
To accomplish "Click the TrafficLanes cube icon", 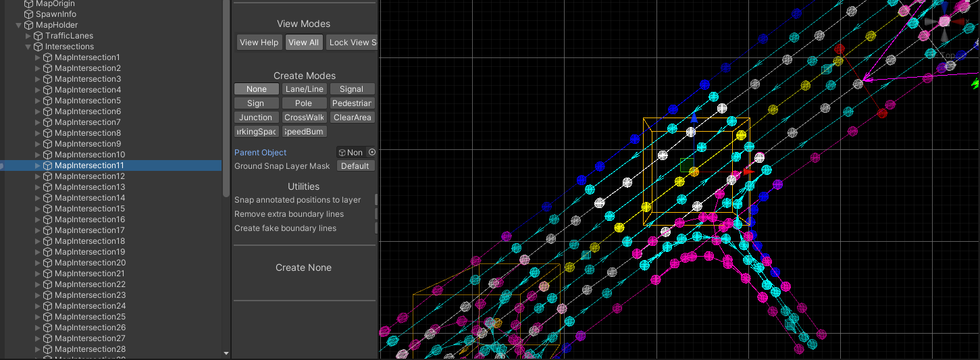I will coord(38,36).
